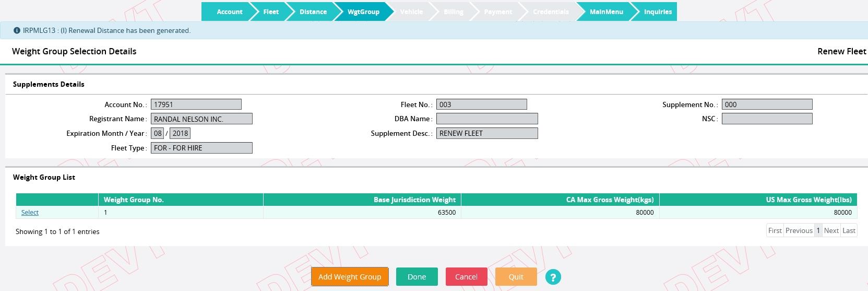Return to MainMenu tab

click(606, 11)
